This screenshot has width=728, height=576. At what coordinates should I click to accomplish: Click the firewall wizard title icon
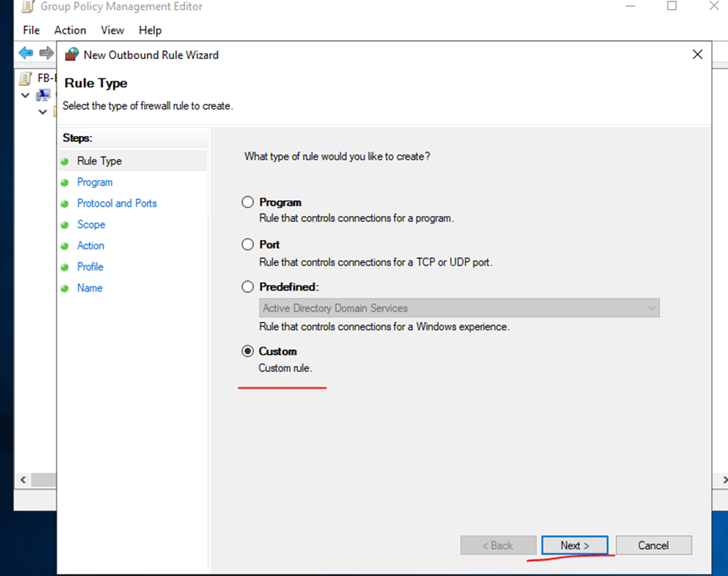pyautogui.click(x=72, y=55)
